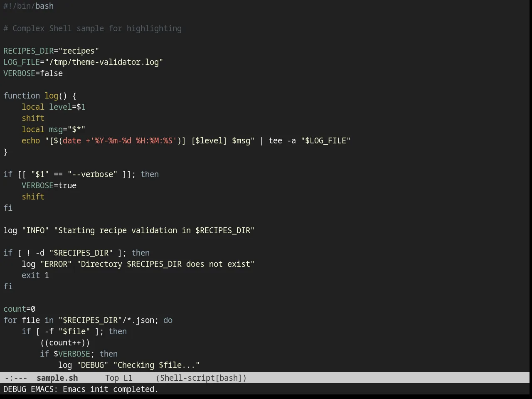This screenshot has height=399, width=532.
Task: Click the buffer status dashes in mode line
Action: click(x=16, y=378)
